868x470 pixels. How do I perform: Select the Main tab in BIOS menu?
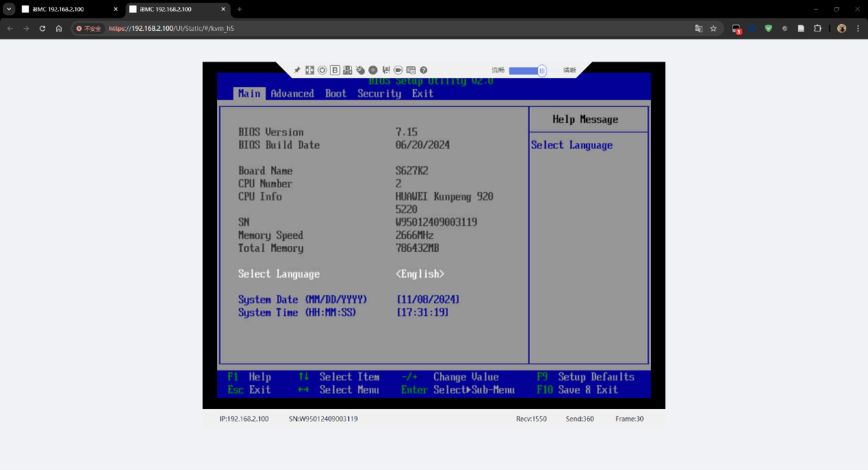(249, 94)
